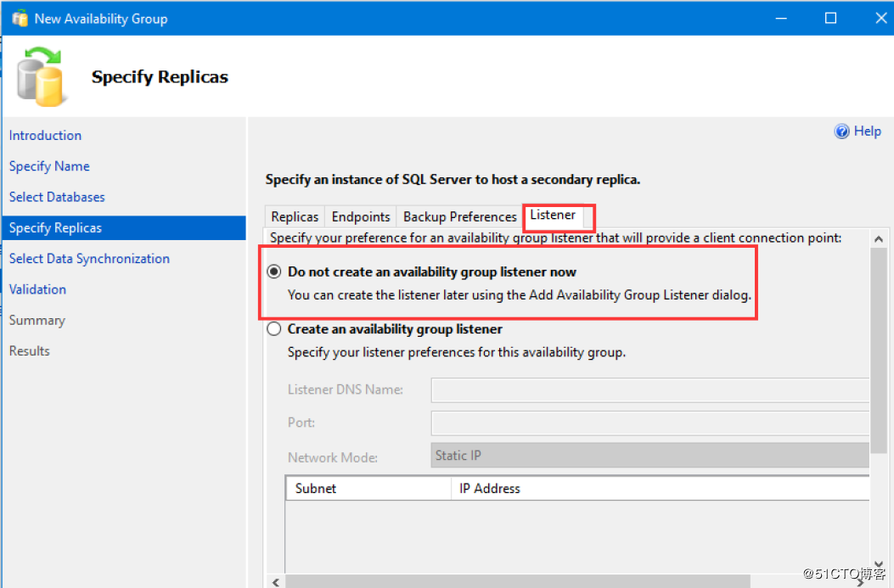This screenshot has height=588, width=894.
Task: Go to the Specify Name page
Action: click(49, 166)
